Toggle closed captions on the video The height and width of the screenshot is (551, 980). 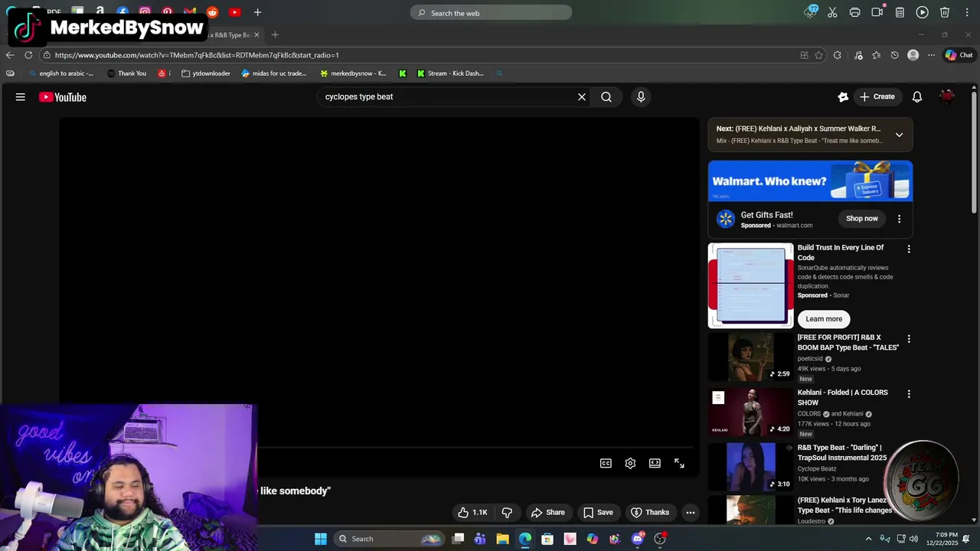point(606,463)
